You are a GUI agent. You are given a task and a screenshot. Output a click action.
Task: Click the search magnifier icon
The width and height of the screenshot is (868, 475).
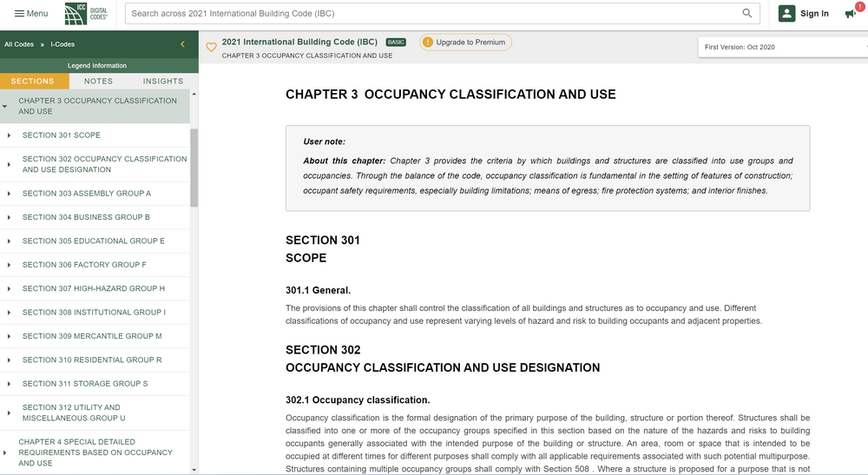tap(747, 13)
